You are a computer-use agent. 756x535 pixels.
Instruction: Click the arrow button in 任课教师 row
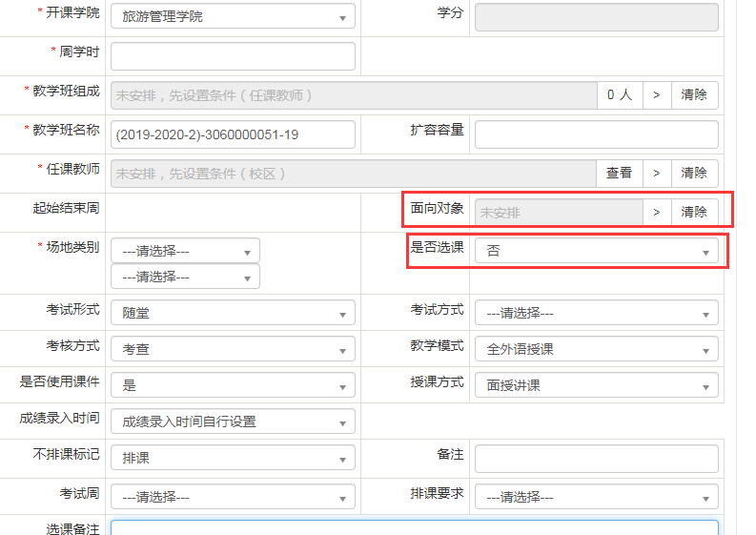pyautogui.click(x=656, y=174)
